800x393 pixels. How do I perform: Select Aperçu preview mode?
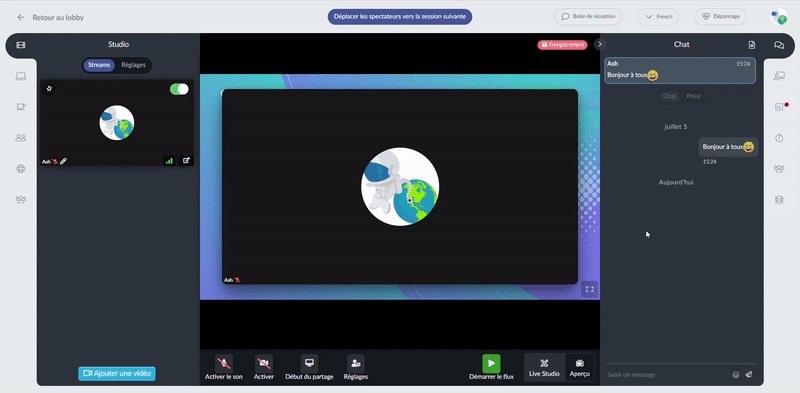(580, 367)
